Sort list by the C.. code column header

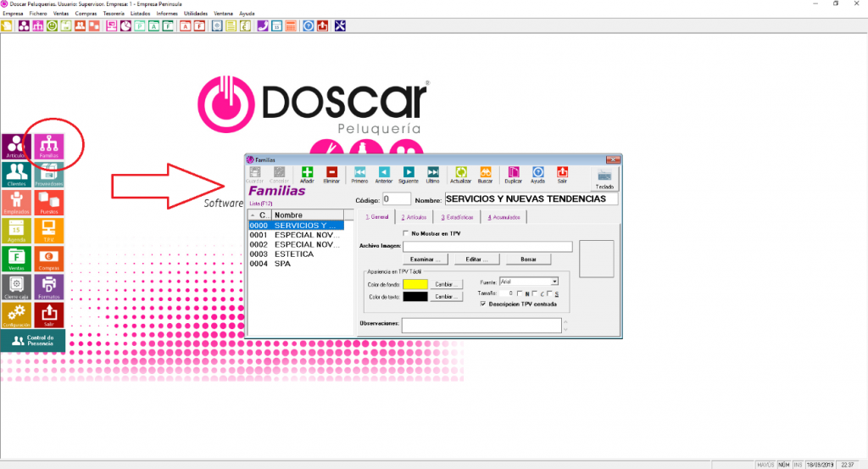pos(259,215)
